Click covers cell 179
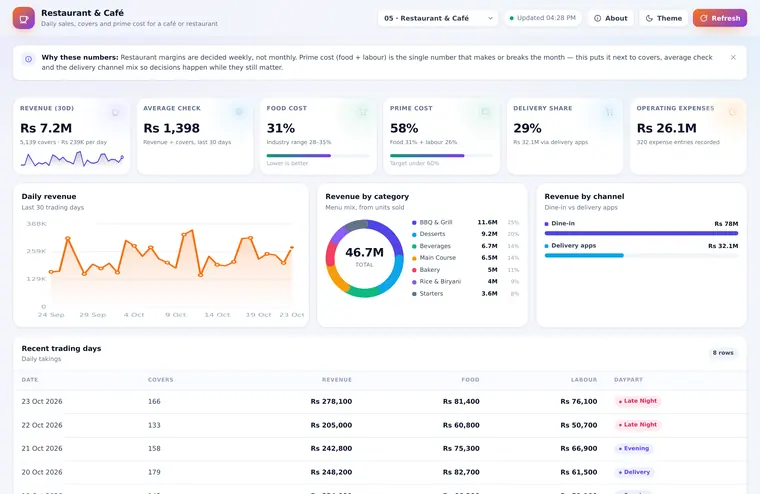 (154, 472)
